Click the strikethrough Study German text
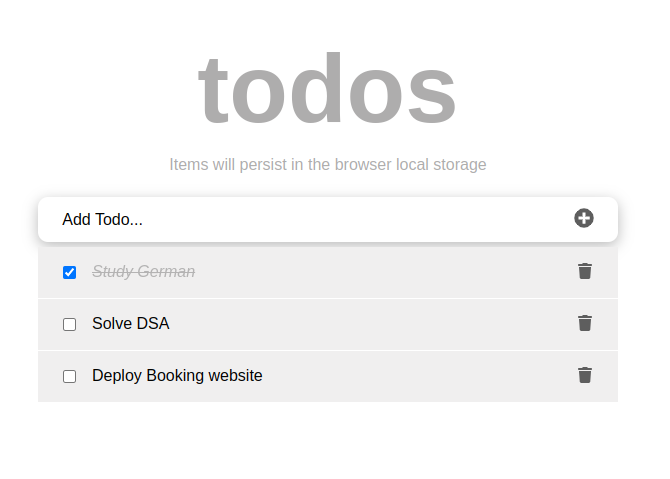The width and height of the screenshot is (670, 479). click(x=144, y=271)
